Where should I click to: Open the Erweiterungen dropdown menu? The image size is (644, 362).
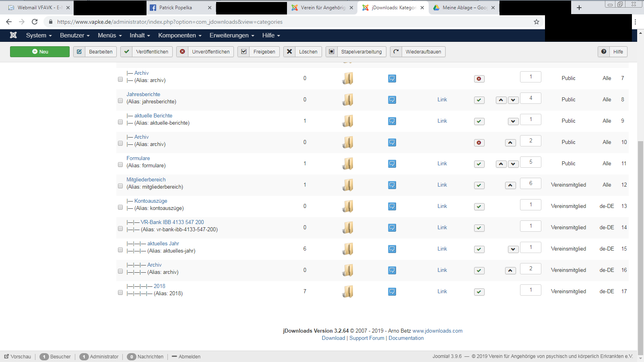[232, 35]
